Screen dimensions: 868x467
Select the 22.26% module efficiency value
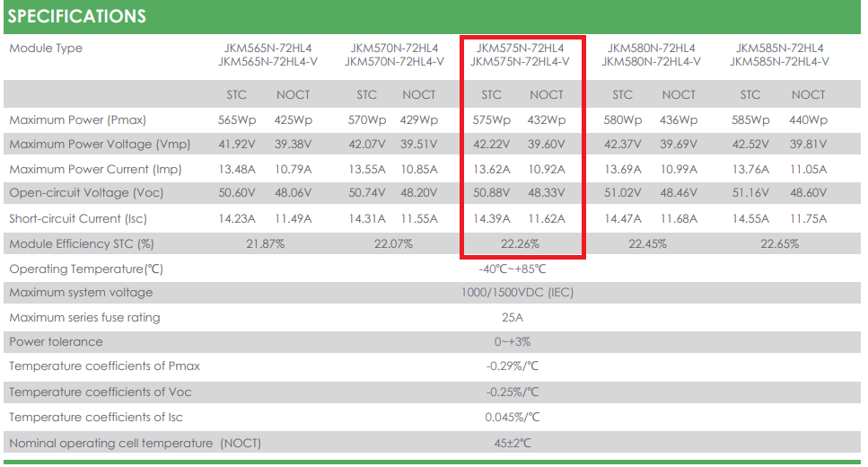click(520, 243)
